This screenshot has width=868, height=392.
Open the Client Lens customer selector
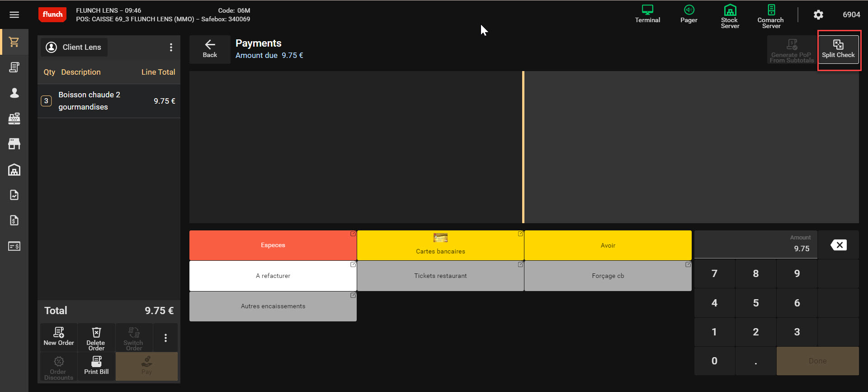74,47
